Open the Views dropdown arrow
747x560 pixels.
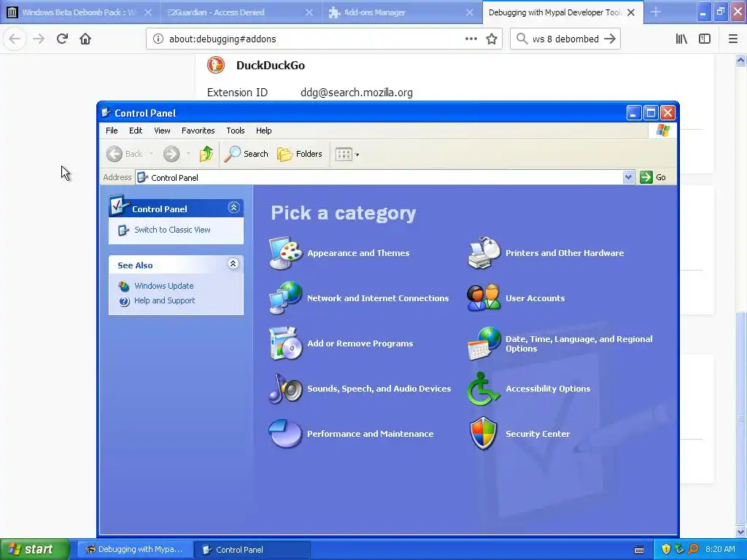point(357,155)
